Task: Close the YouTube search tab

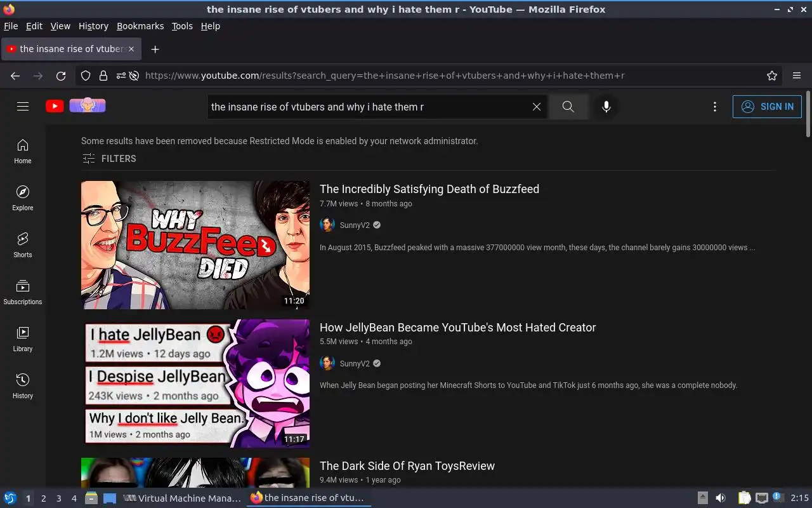Action: (131, 49)
